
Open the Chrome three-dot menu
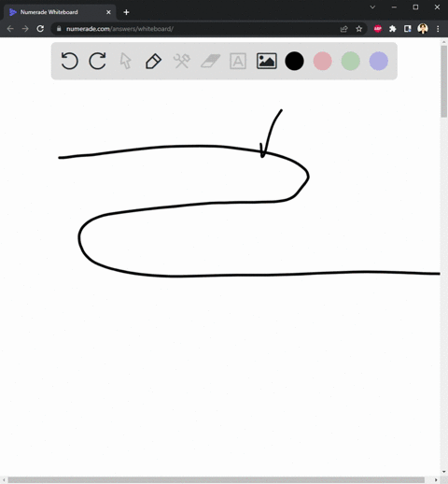[438, 29]
